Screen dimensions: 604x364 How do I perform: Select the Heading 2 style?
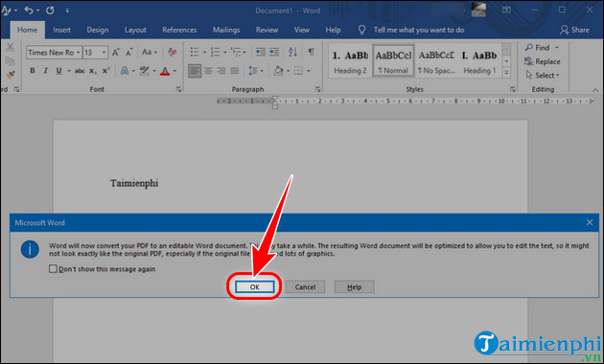coord(350,61)
